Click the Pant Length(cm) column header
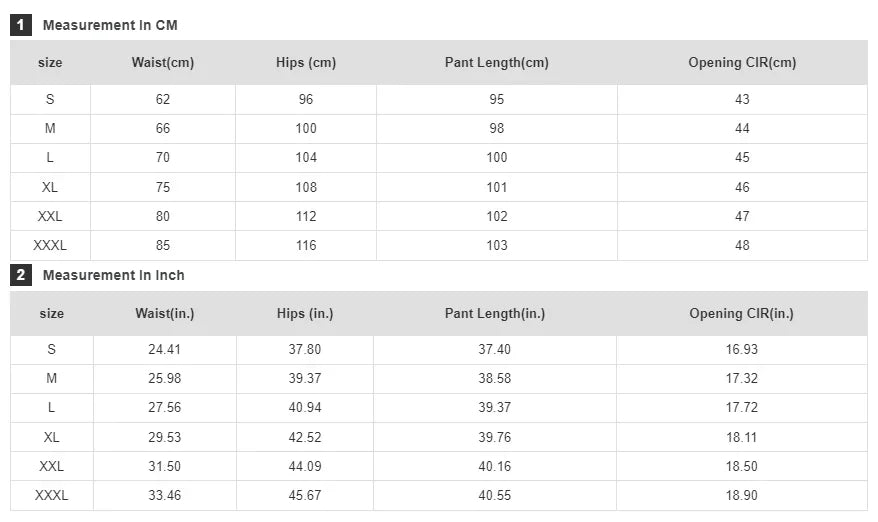This screenshot has width=878, height=522. point(497,63)
